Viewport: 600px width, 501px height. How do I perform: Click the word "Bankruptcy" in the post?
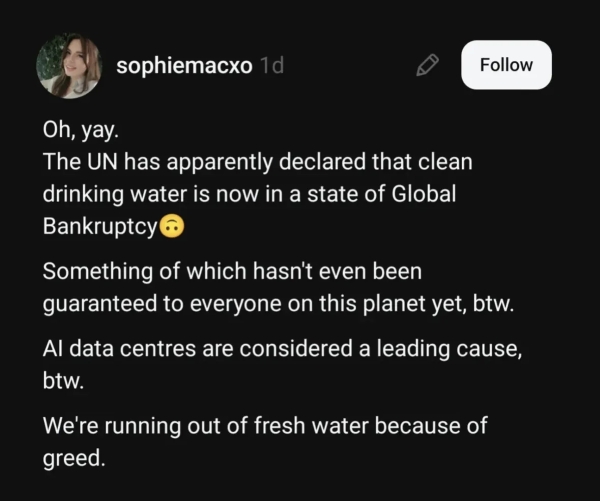tap(100, 227)
